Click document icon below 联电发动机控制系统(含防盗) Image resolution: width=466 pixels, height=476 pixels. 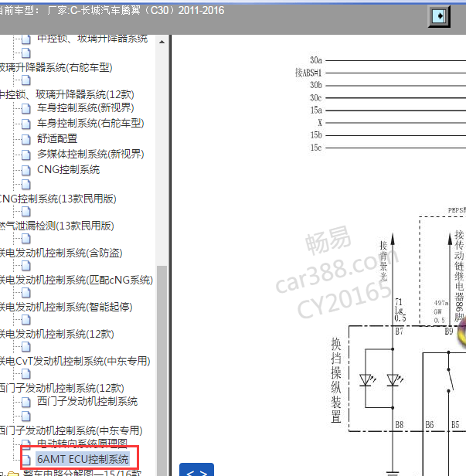point(26,266)
